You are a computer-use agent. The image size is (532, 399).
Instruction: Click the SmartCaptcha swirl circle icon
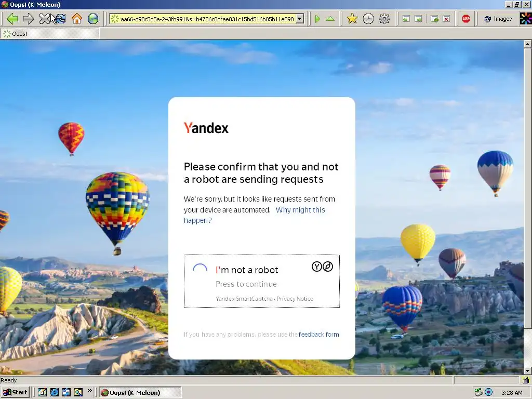(328, 267)
